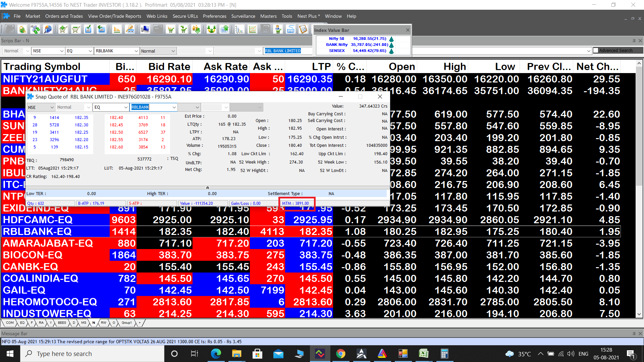Click the orange bar chart toolbar icon
Image resolution: width=644 pixels, height=362 pixels.
[117, 29]
